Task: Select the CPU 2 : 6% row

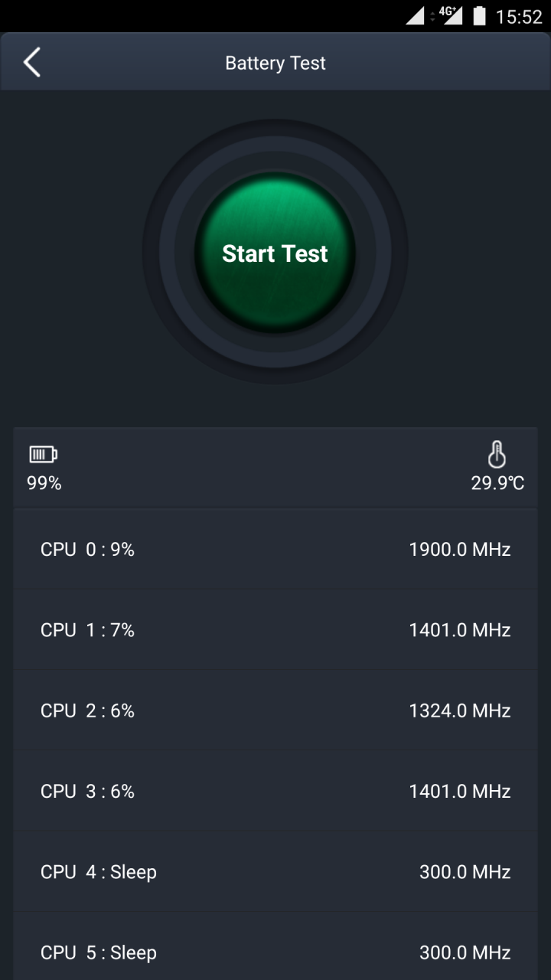Action: 275,710
